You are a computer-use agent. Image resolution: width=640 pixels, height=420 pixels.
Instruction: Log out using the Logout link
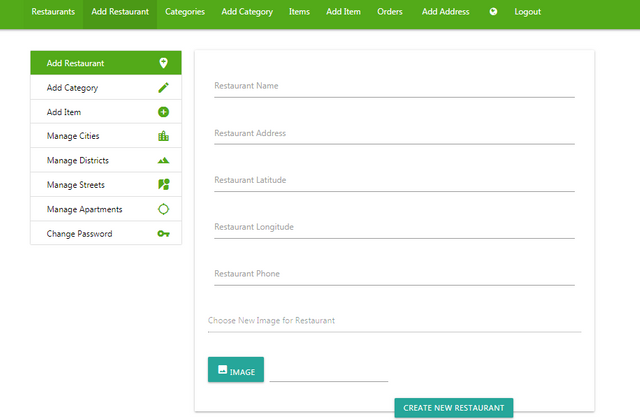click(x=527, y=12)
